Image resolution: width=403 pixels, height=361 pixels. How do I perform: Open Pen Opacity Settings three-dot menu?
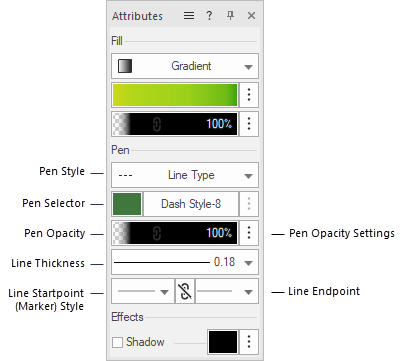[x=249, y=232]
